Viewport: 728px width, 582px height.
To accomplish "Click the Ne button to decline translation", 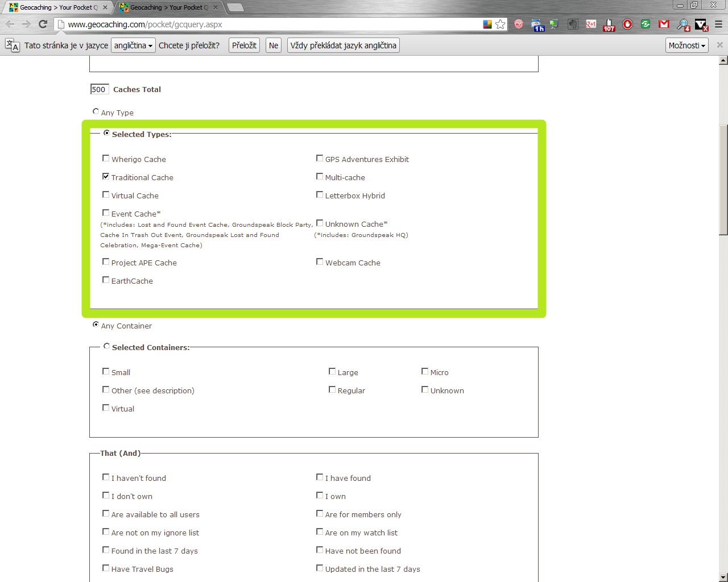I will (x=274, y=45).
